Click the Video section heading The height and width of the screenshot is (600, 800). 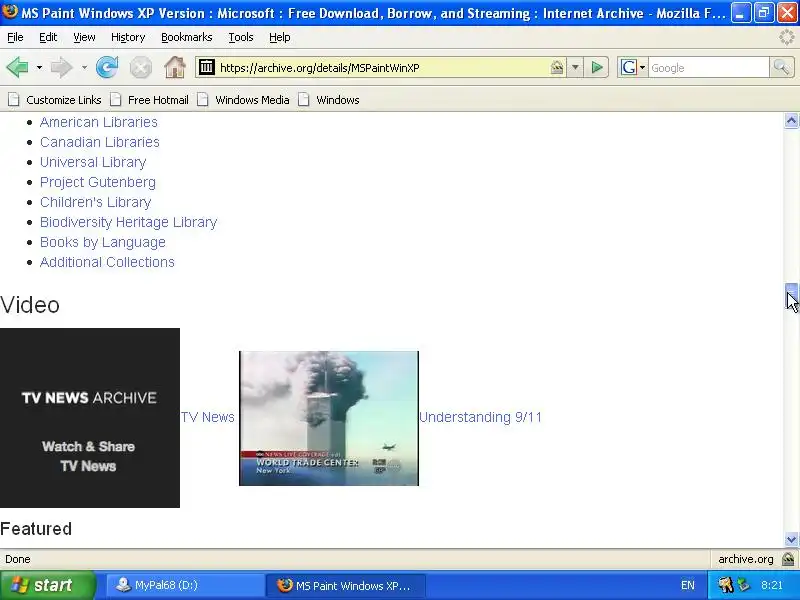30,305
